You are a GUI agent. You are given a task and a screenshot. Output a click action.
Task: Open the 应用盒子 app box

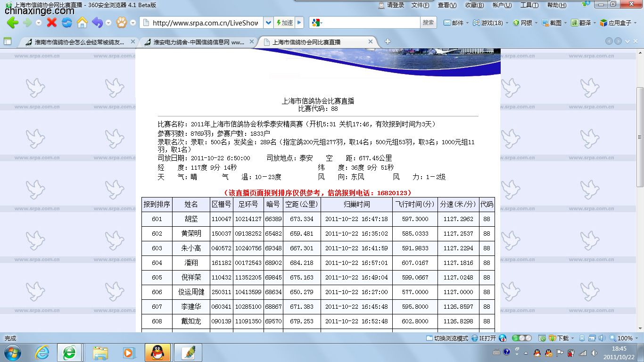pos(616,23)
